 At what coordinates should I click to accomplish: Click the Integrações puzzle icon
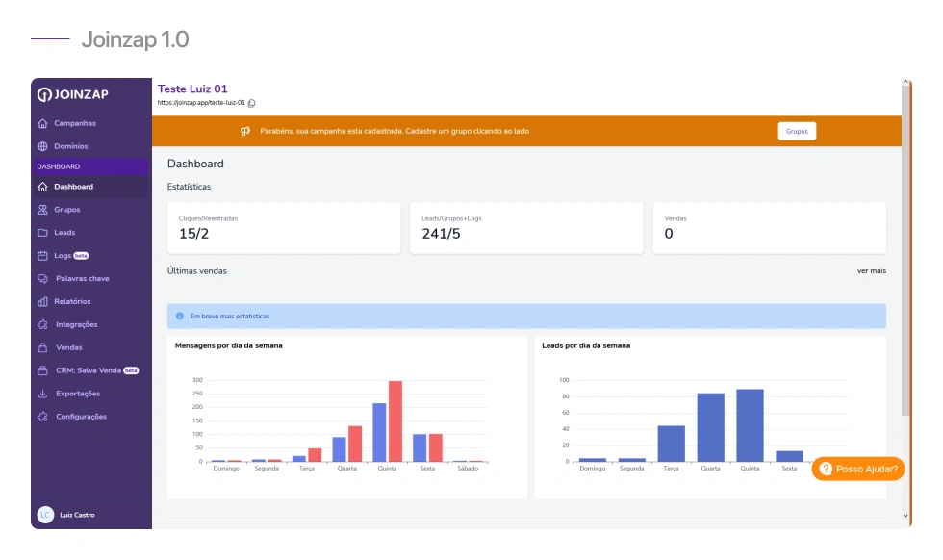[x=42, y=324]
